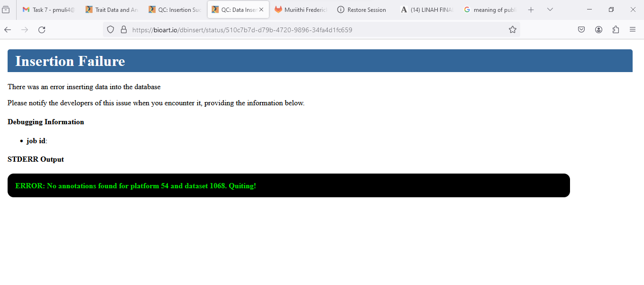Viewport: 644px width, 285px height.
Task: Bookmark this page with the star icon
Action: 512,30
